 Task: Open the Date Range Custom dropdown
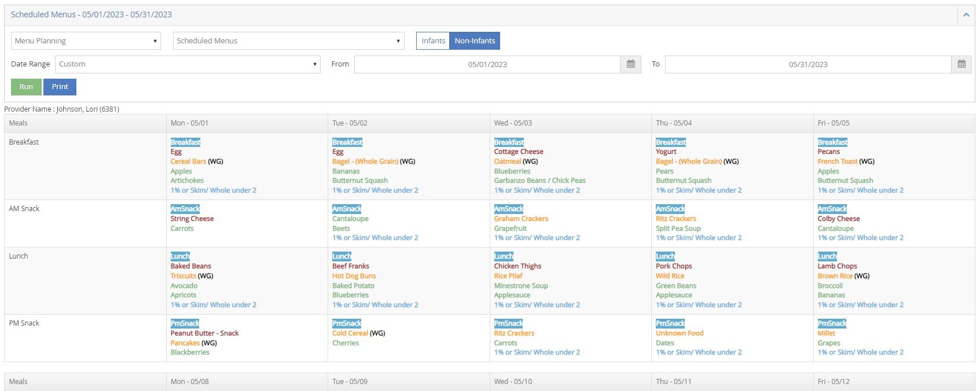coord(188,64)
